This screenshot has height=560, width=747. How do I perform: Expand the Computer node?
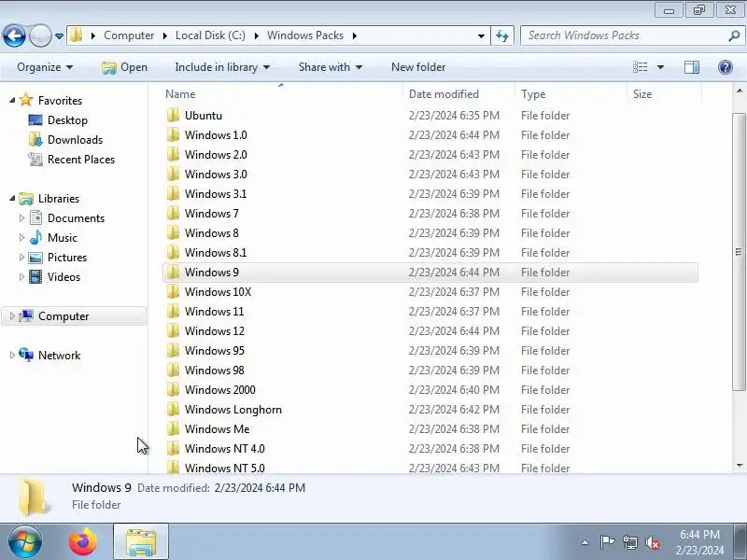click(12, 315)
